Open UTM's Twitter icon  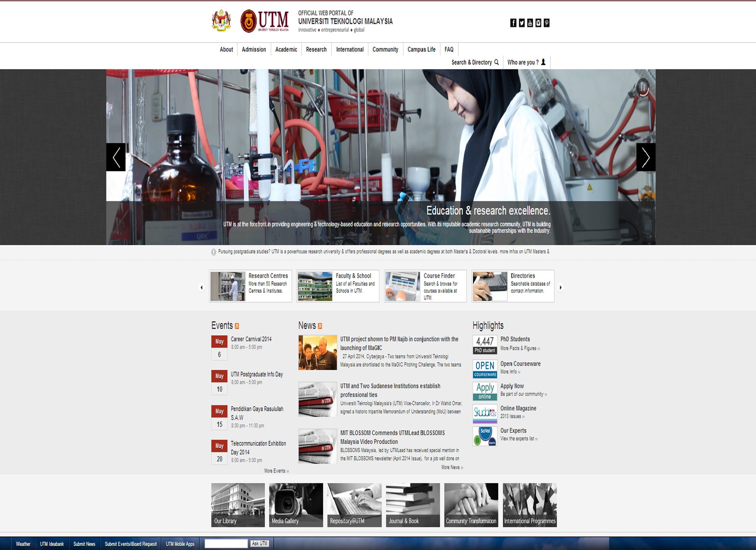pos(522,23)
